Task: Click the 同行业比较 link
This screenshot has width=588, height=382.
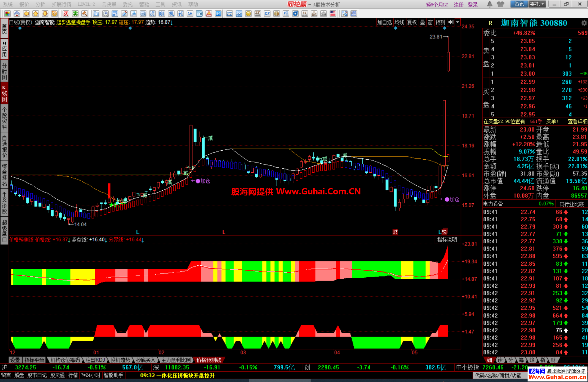Action: click(572, 204)
